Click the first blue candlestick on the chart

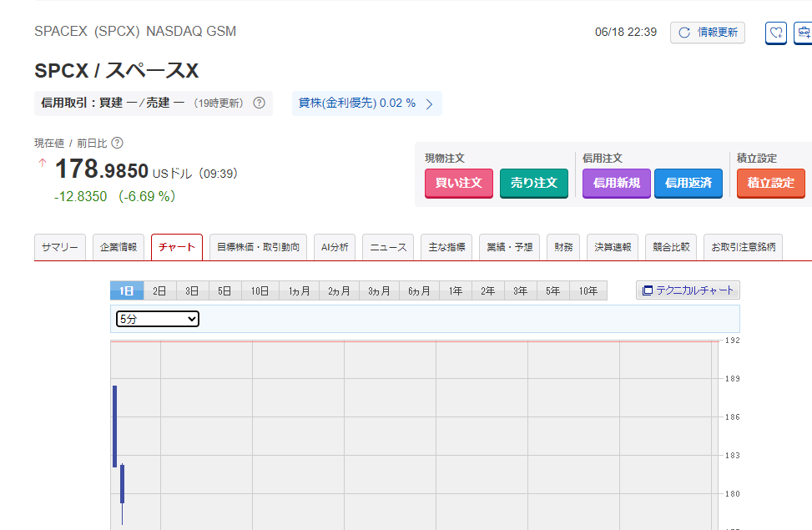point(115,427)
